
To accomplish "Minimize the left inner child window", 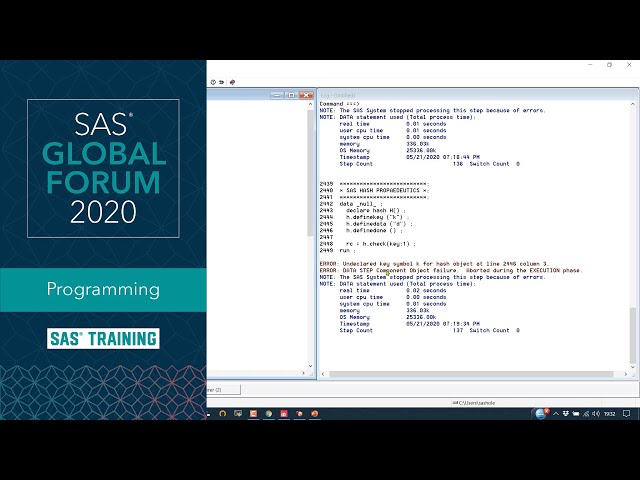I will point(277,95).
